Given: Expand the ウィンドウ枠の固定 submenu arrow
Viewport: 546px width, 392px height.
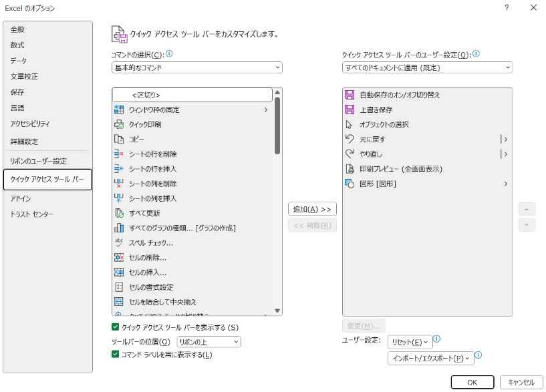Looking at the screenshot, I should [x=266, y=110].
